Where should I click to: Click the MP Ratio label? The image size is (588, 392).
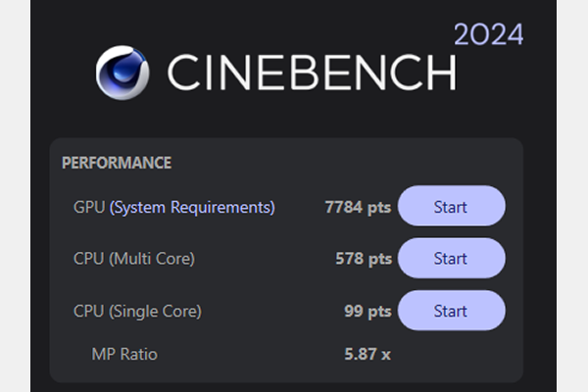coord(124,354)
